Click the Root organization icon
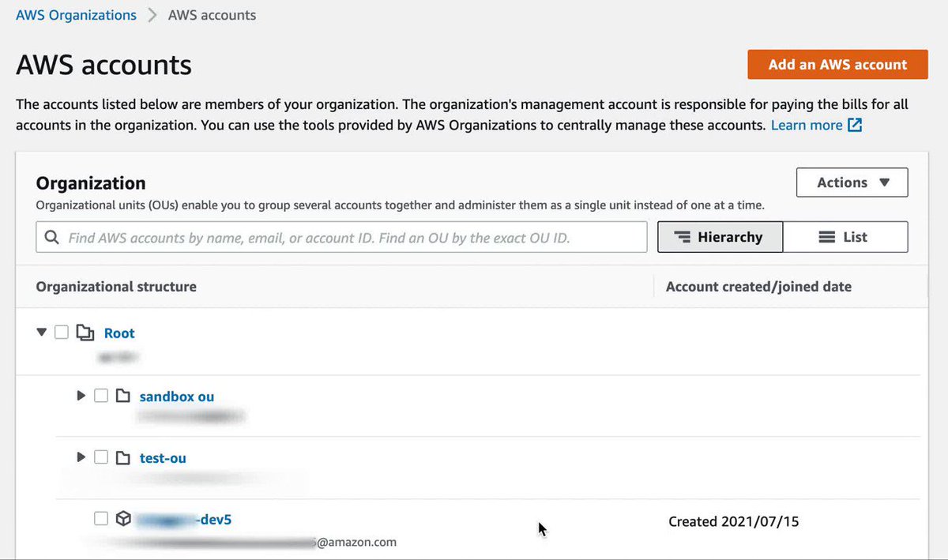Viewport: 948px width, 560px height. tap(85, 333)
